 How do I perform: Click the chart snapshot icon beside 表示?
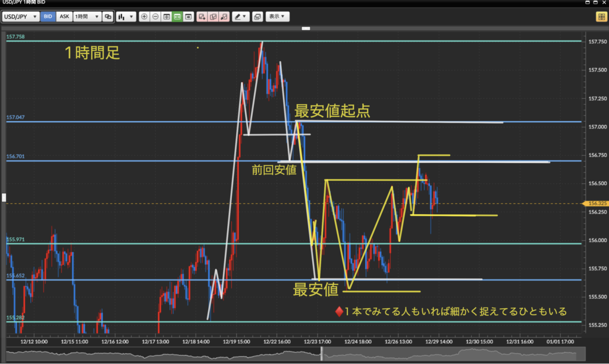[257, 17]
